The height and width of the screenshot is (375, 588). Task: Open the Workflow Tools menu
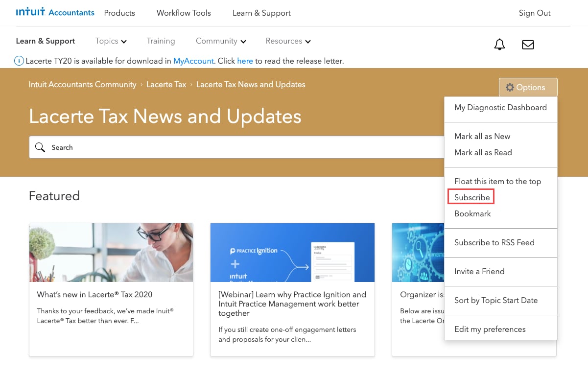pos(184,13)
